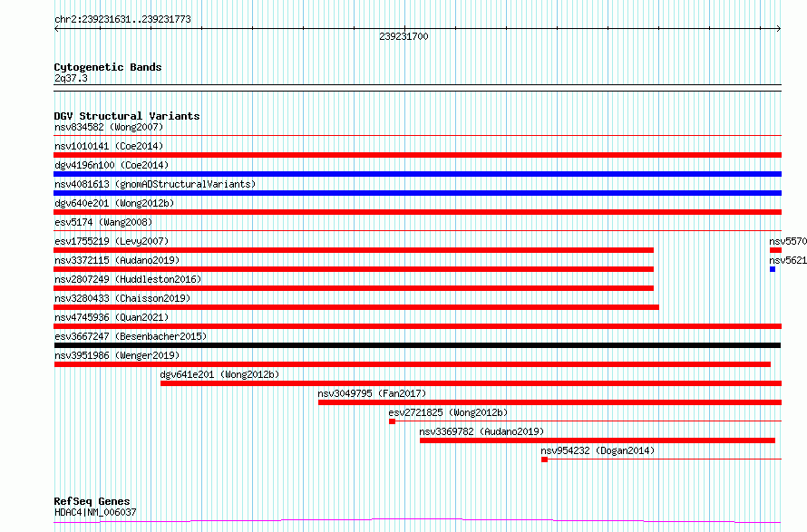Click the right arrow on the ruler
The width and height of the screenshot is (807, 532).
click(x=779, y=29)
